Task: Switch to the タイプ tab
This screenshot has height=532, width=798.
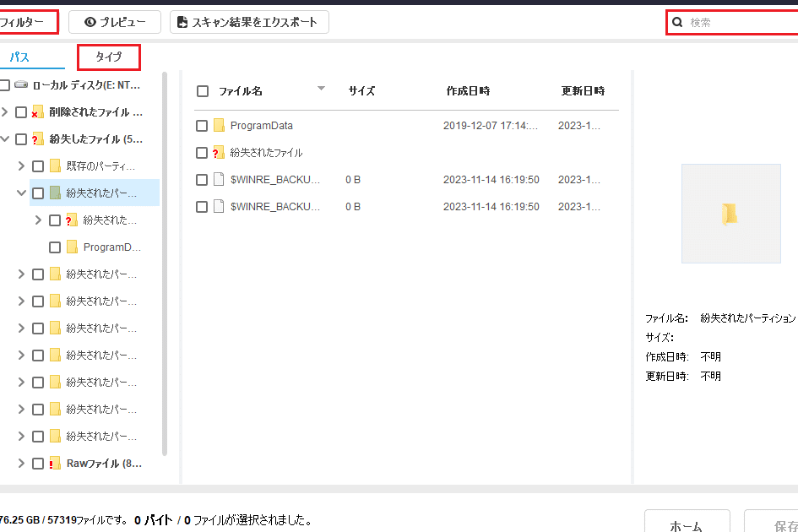Action: [x=108, y=57]
